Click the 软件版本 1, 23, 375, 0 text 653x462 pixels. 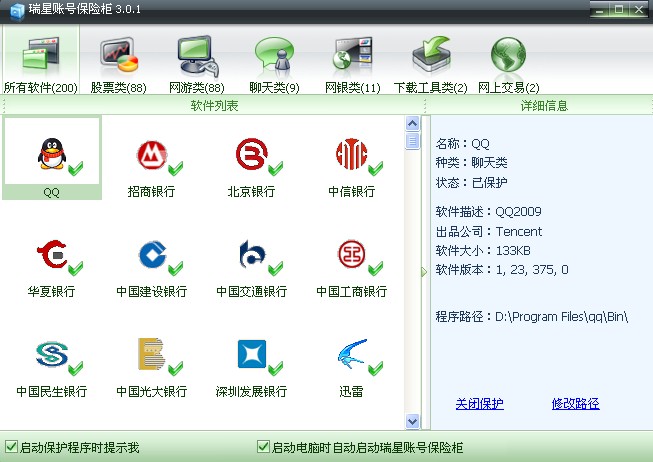click(x=502, y=270)
